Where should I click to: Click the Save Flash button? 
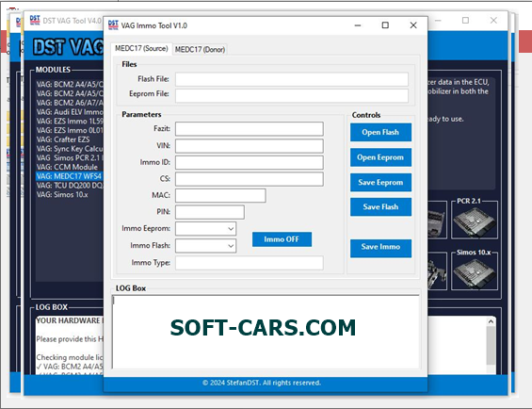[380, 207]
